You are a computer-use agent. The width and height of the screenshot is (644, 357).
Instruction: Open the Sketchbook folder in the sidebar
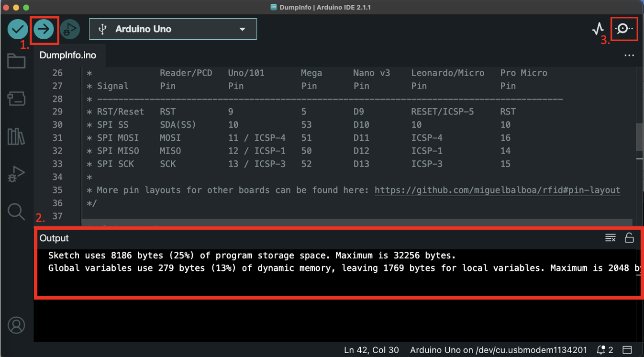[16, 61]
